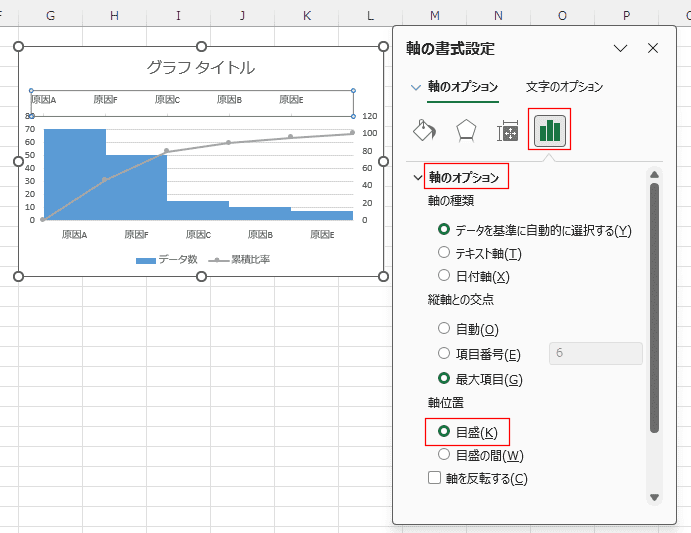Click the top-center chart resize handle
The width and height of the screenshot is (691, 533).
[x=201, y=46]
